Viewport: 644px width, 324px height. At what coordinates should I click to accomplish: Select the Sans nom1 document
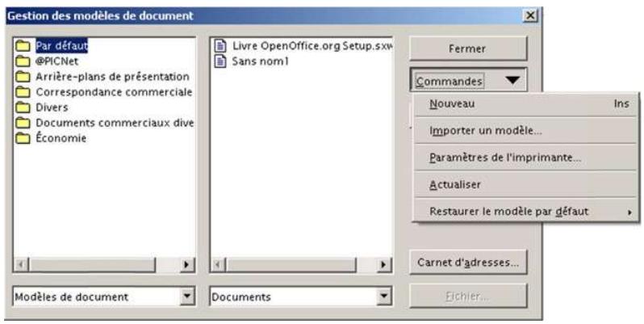tap(261, 61)
